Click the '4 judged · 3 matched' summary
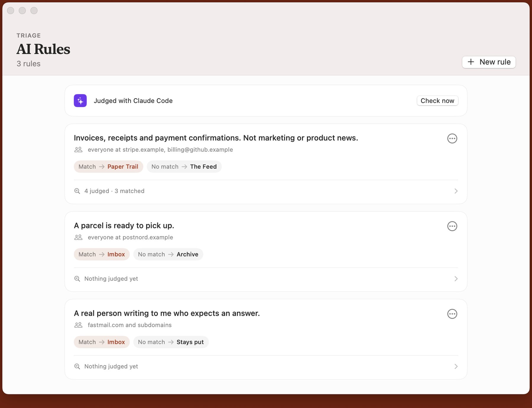Viewport: 532px width, 408px height. click(x=114, y=191)
